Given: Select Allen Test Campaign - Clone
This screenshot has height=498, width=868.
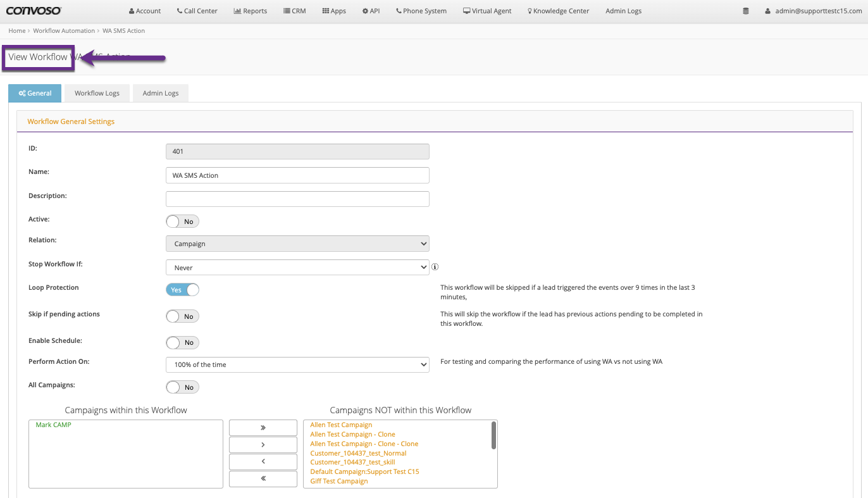Looking at the screenshot, I should click(352, 434).
